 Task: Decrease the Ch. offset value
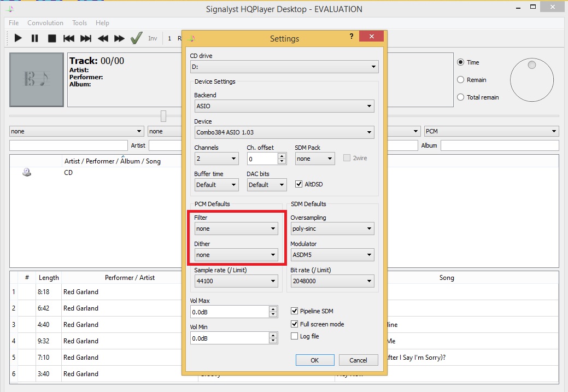click(x=282, y=161)
